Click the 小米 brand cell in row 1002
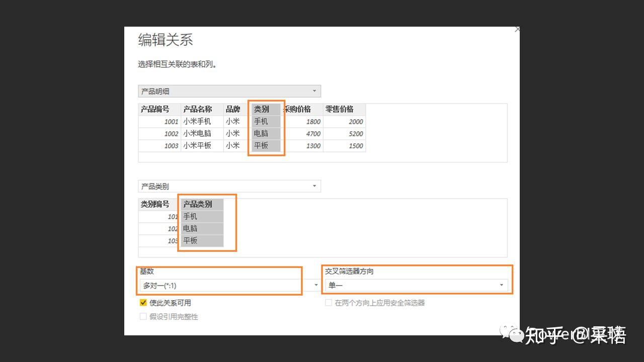Viewport: 644px width, 362px height. point(237,134)
